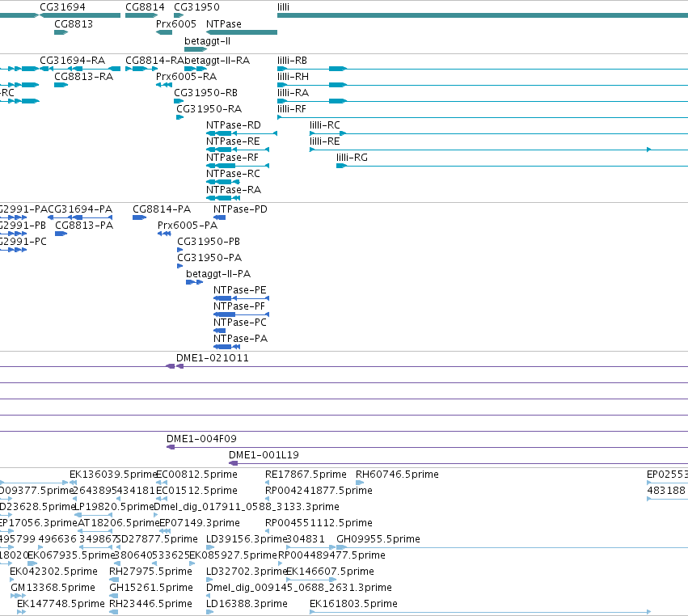Click EST LD16388.3prime label
The height and width of the screenshot is (616, 688).
tap(247, 604)
